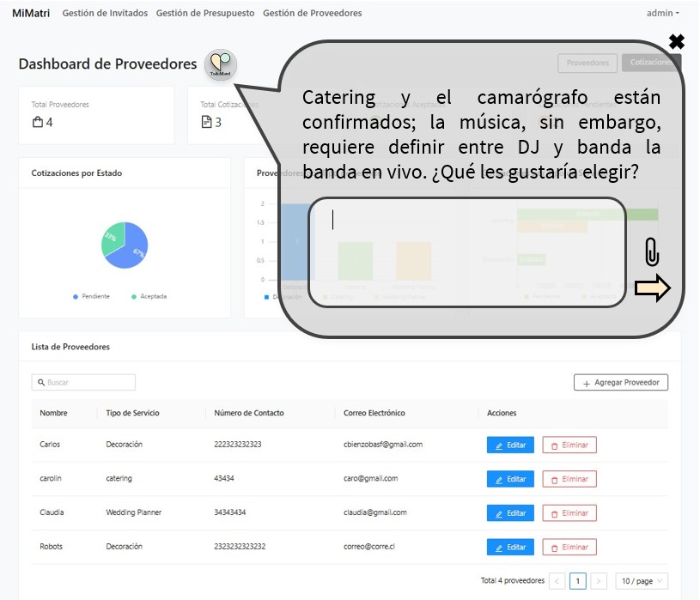The height and width of the screenshot is (600, 700).
Task: Send message with the arrow icon
Action: click(652, 290)
